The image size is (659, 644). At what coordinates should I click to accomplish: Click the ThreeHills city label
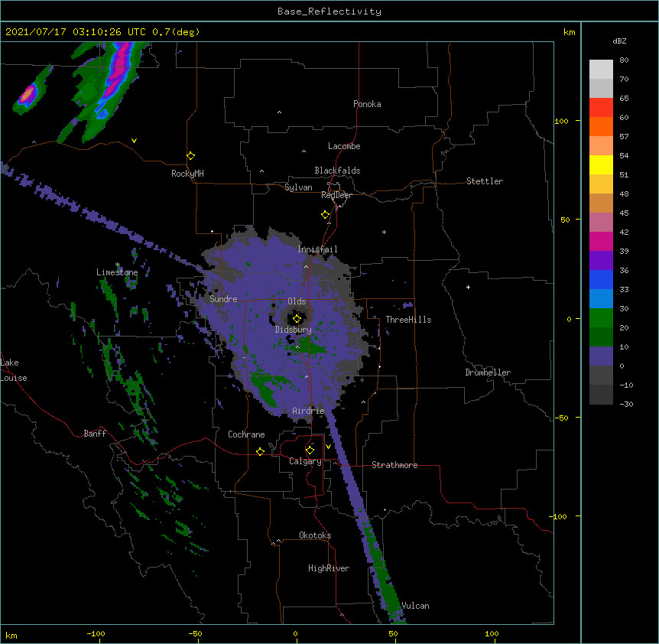408,320
